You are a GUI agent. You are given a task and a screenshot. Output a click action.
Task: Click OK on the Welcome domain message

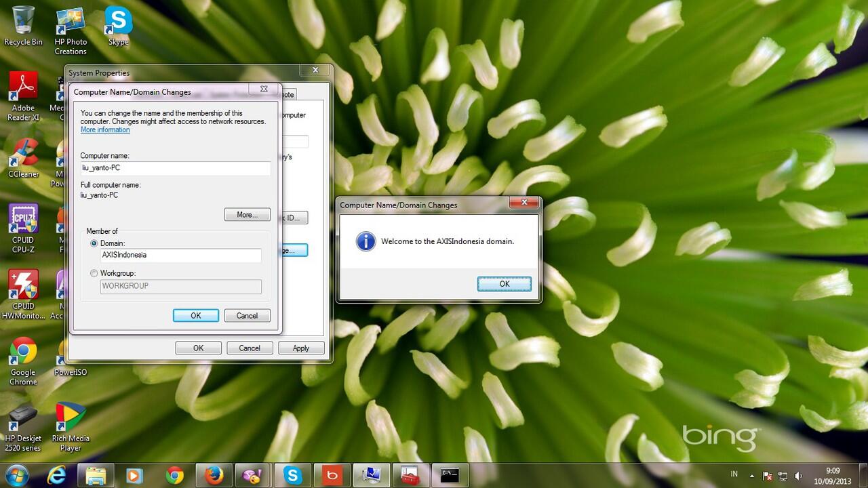coord(504,284)
